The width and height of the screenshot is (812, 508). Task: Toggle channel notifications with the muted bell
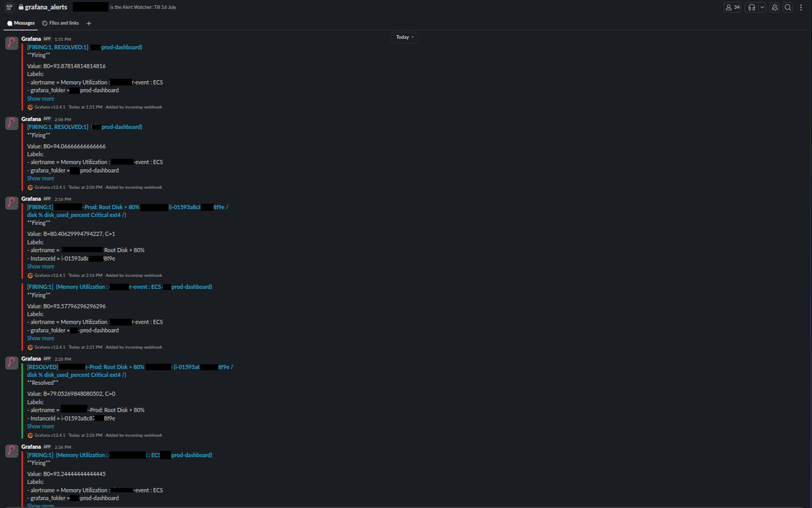coord(775,7)
